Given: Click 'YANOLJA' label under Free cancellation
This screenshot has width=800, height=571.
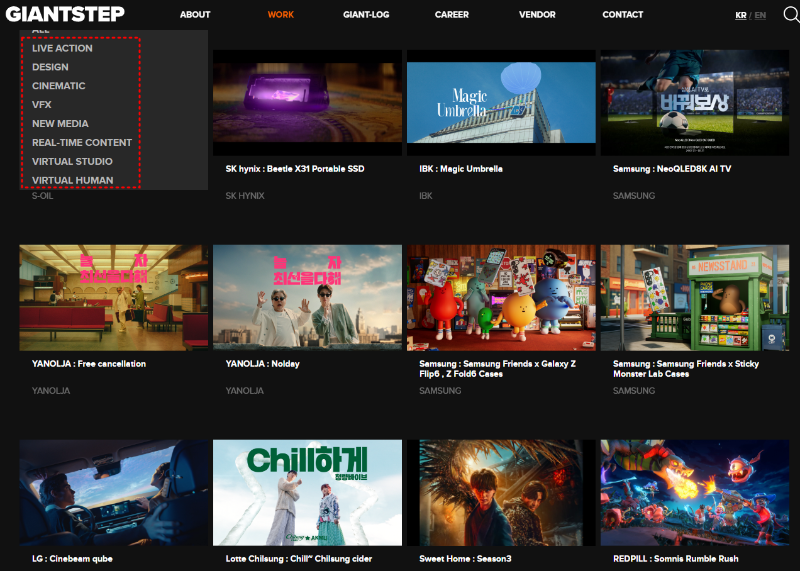Looking at the screenshot, I should tap(51, 391).
